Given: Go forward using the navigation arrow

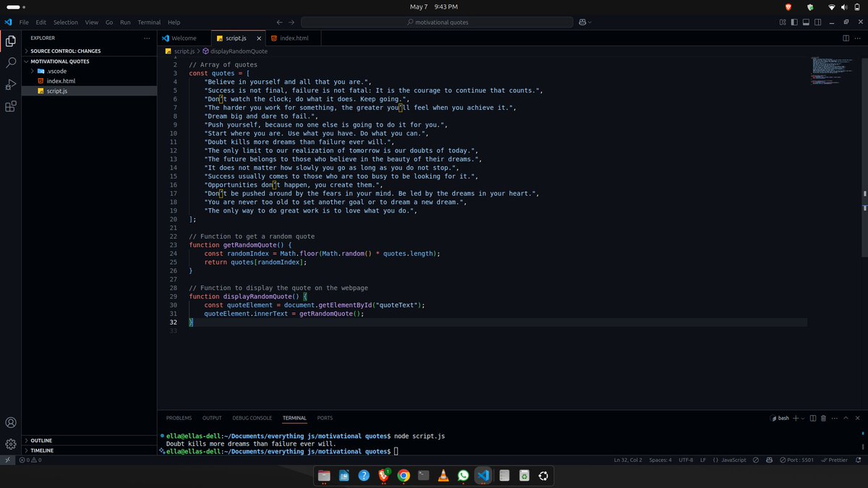Looking at the screenshot, I should 292,22.
